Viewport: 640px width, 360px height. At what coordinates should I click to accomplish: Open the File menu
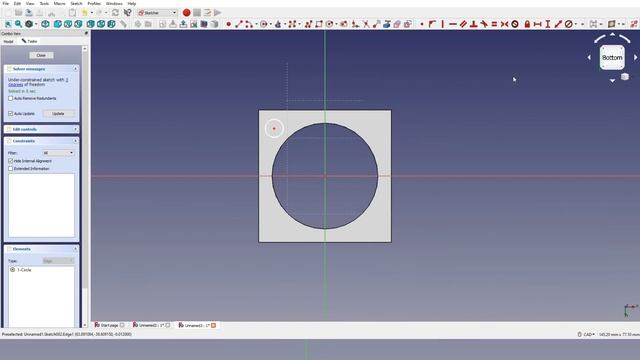tap(6, 3)
